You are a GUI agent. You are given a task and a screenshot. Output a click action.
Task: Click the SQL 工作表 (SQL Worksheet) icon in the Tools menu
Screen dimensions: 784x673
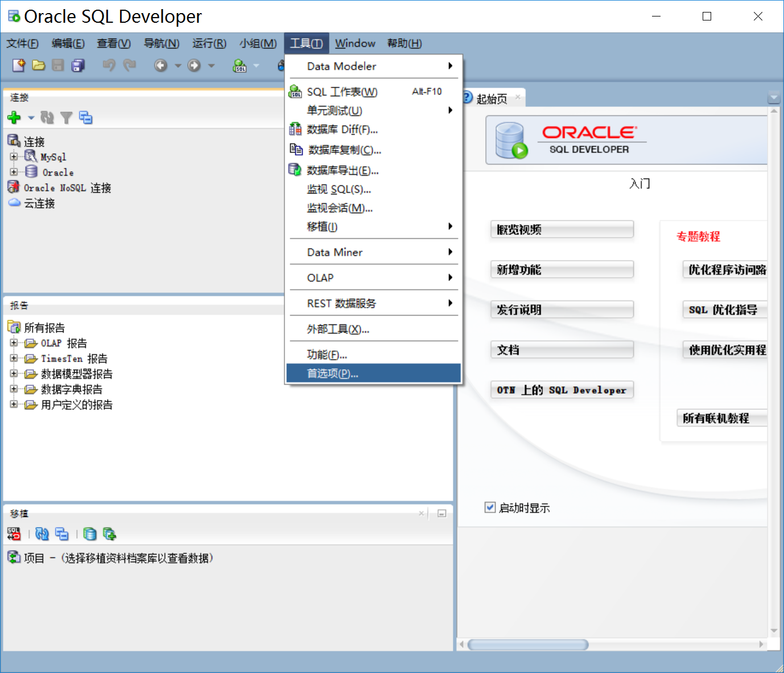295,91
